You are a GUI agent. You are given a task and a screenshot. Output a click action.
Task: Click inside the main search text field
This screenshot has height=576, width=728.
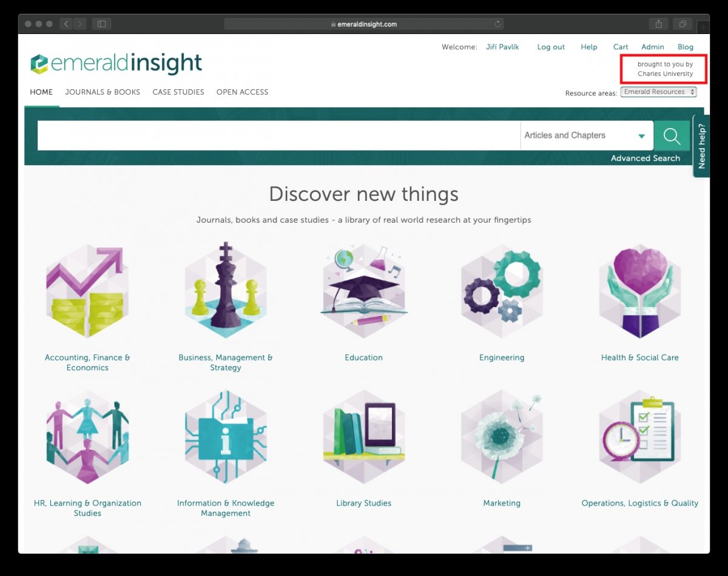(x=278, y=135)
